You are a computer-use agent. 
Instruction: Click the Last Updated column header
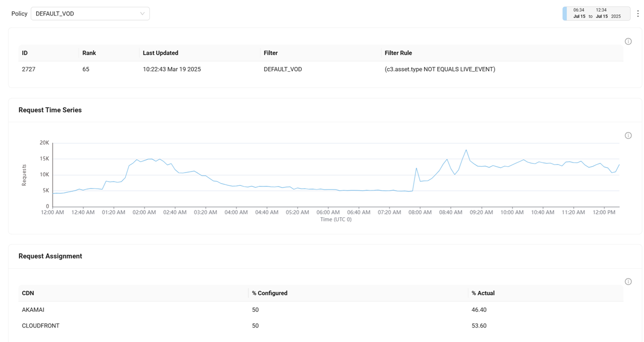160,53
